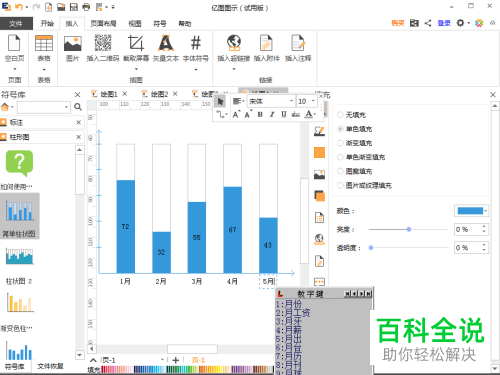Switch to document tab 绘图2
The height and width of the screenshot is (375, 500).
tap(159, 94)
